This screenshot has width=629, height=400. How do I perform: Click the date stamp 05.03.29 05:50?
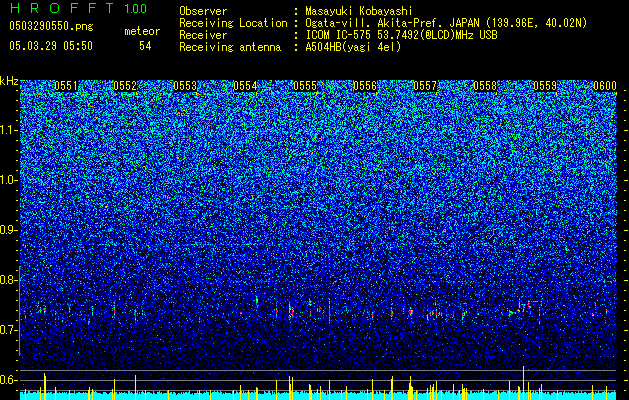coord(51,46)
